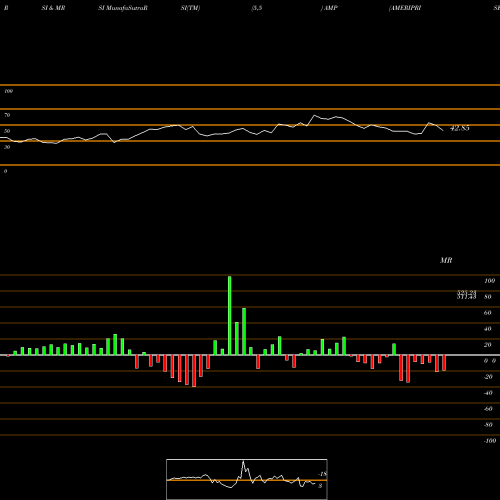Click the -60 label on the MR axis
The width and height of the screenshot is (500, 500).
tap(488, 409)
